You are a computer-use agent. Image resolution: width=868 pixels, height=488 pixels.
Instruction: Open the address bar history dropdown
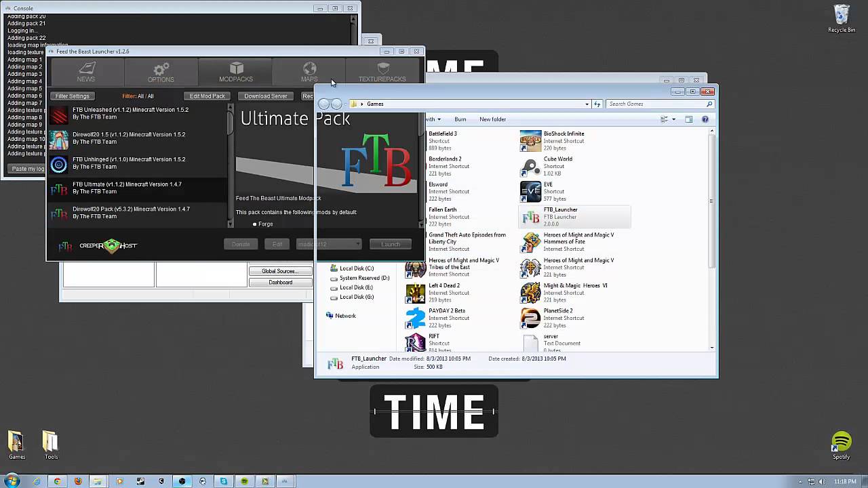587,104
